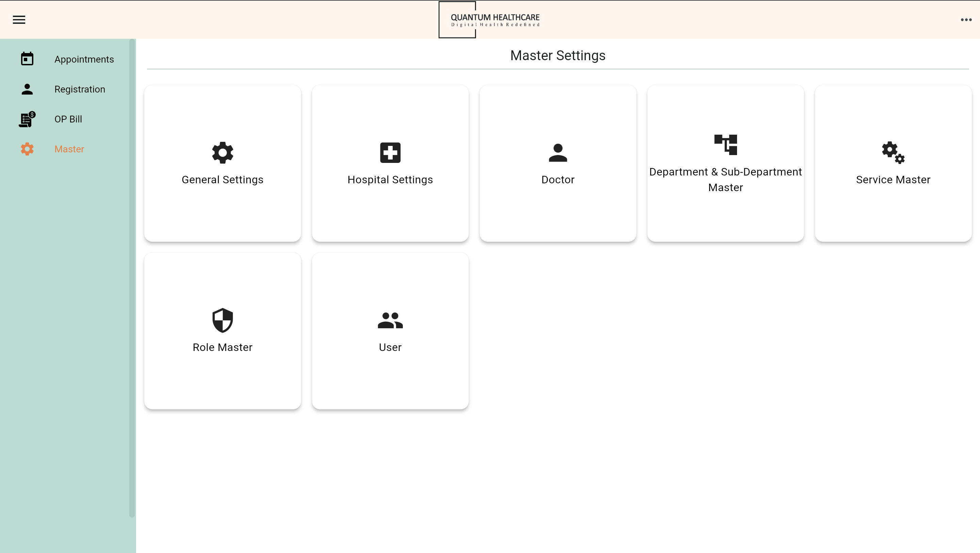This screenshot has height=553, width=980.
Task: Select OP Bill menu item
Action: [68, 119]
